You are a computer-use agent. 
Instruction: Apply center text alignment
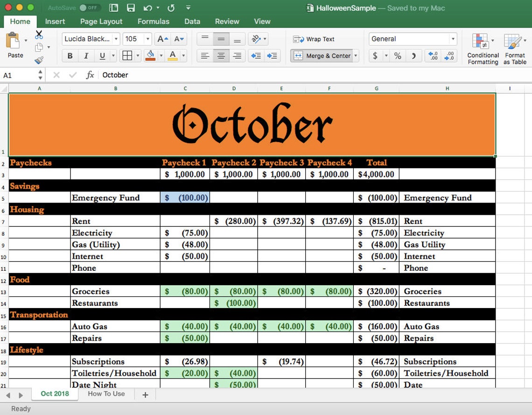[x=221, y=56]
